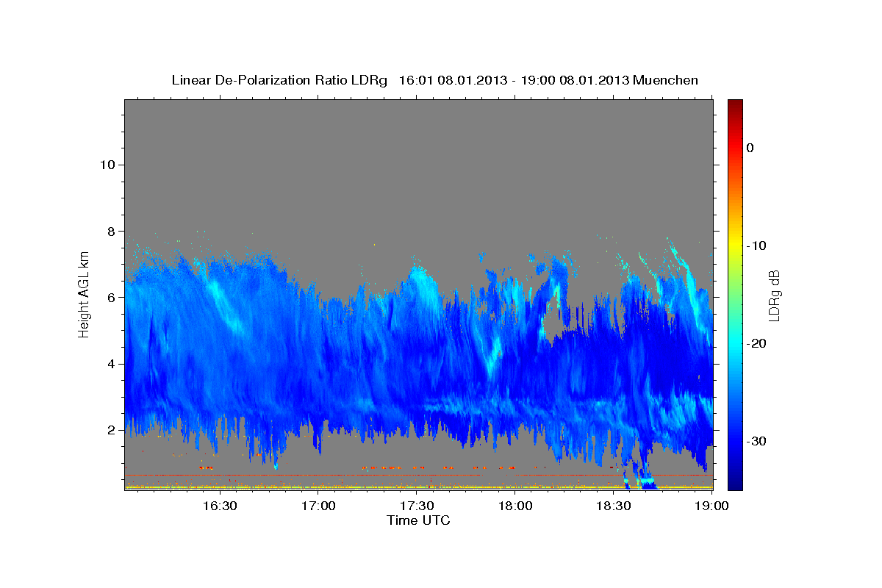
Task: Select the 16:30 time tick label
Action: pos(219,506)
